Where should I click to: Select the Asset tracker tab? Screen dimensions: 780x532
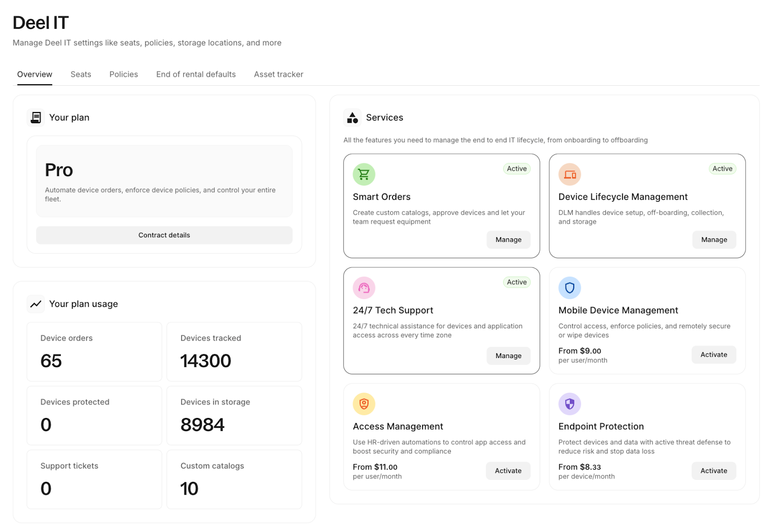(278, 75)
